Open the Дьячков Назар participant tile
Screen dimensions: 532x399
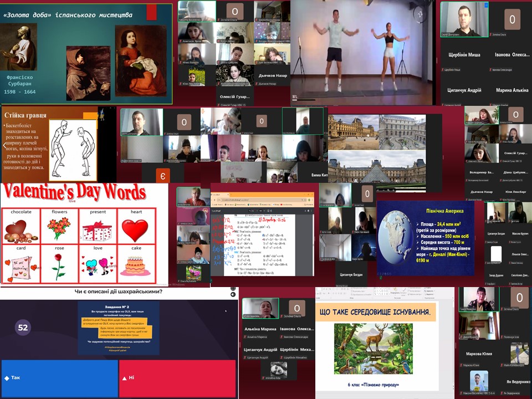click(x=272, y=75)
